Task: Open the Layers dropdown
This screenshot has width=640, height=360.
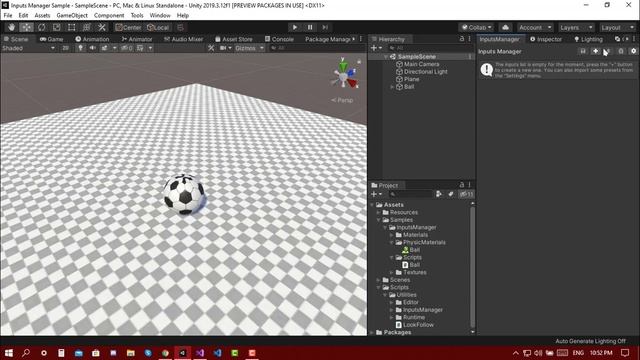Action: click(576, 27)
